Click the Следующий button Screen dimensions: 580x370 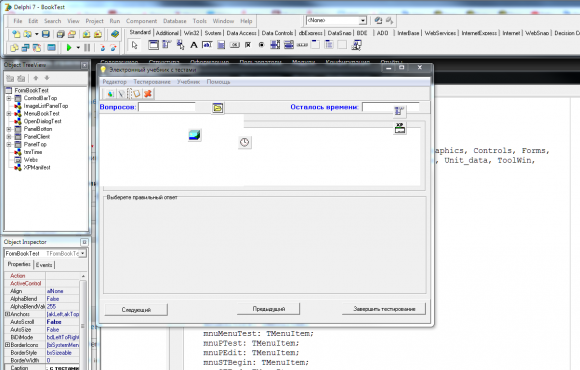[x=136, y=310]
